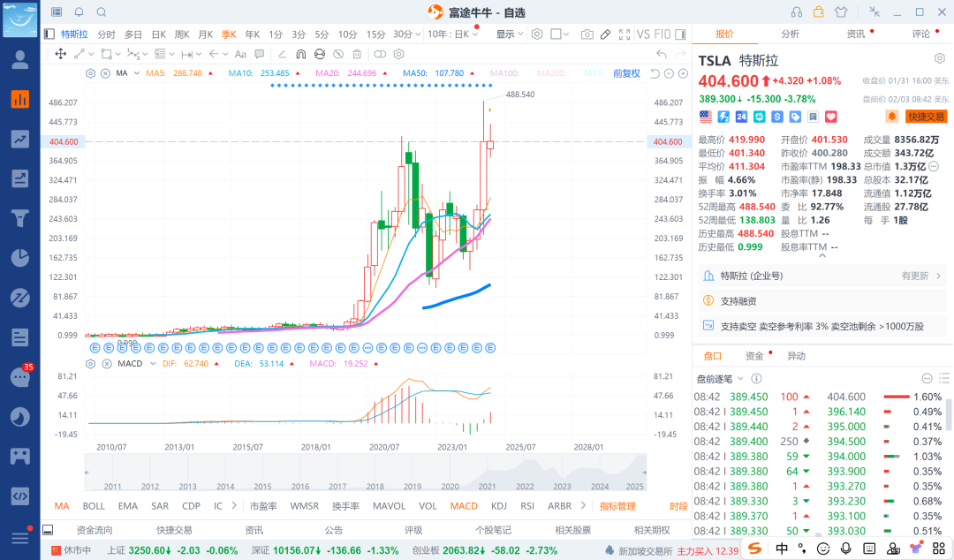Open the code brackets sidebar icon
This screenshot has width=954, height=560.
[20, 496]
